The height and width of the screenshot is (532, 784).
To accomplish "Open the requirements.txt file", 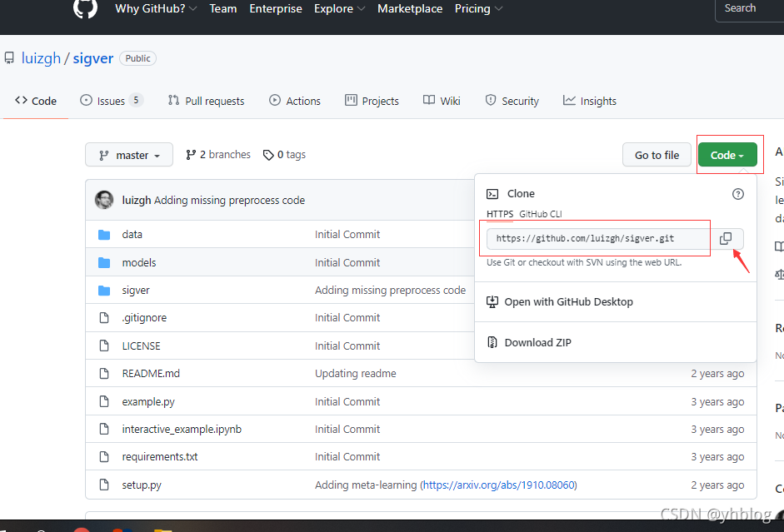I will pyautogui.click(x=159, y=456).
